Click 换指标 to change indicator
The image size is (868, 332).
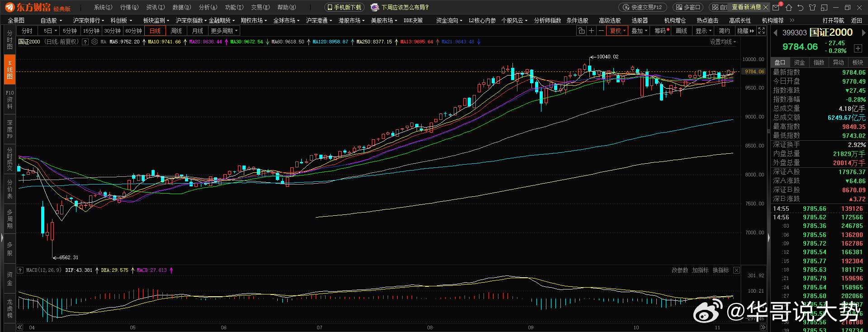pyautogui.click(x=721, y=270)
